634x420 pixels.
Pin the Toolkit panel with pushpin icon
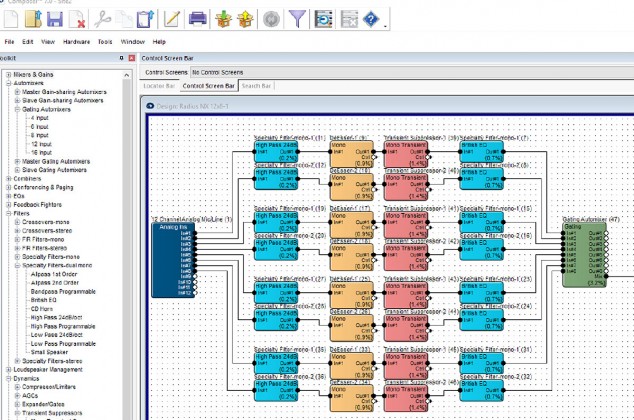[x=121, y=60]
